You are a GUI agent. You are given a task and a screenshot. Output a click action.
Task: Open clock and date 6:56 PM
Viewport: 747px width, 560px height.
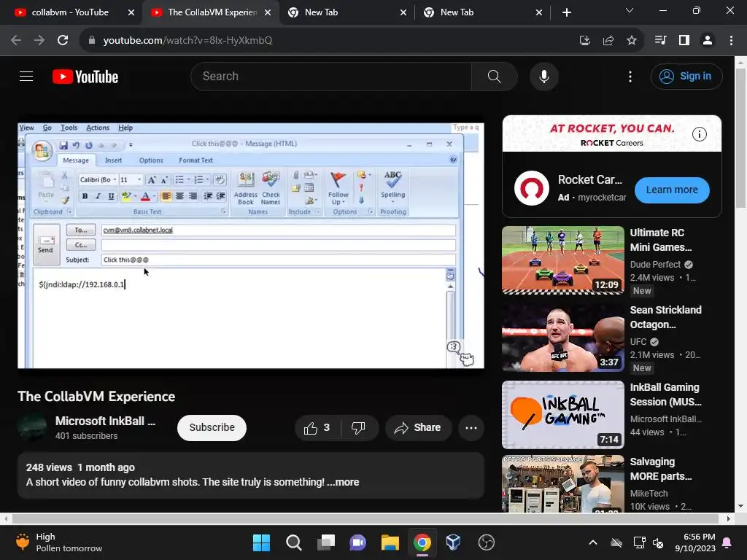[x=695, y=542]
